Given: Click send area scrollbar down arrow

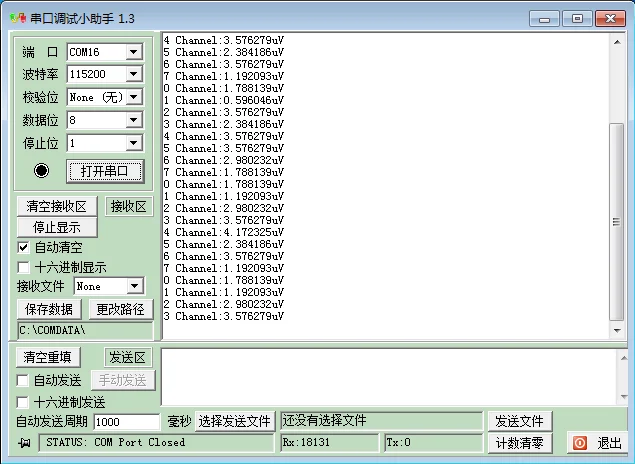Looking at the screenshot, I should tap(624, 397).
